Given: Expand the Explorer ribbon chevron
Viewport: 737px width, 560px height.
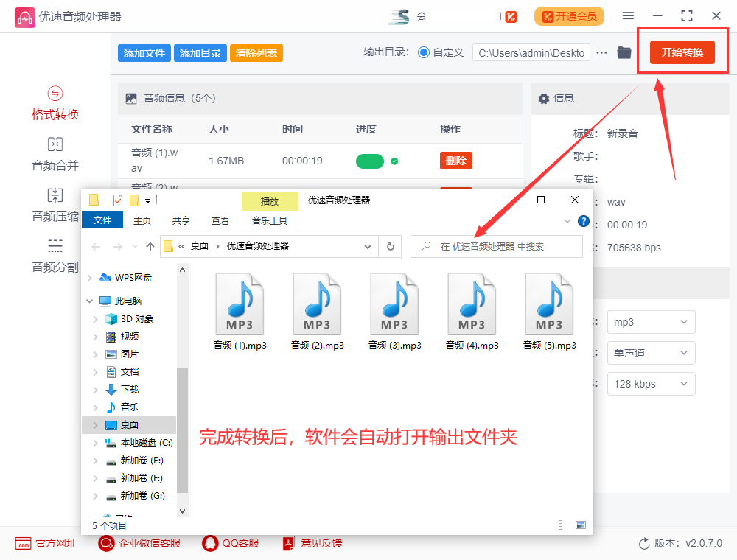Looking at the screenshot, I should click(567, 221).
